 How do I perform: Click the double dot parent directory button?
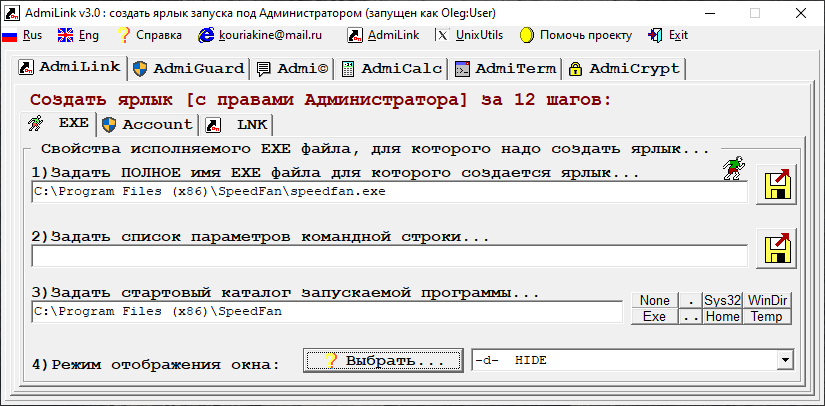690,317
